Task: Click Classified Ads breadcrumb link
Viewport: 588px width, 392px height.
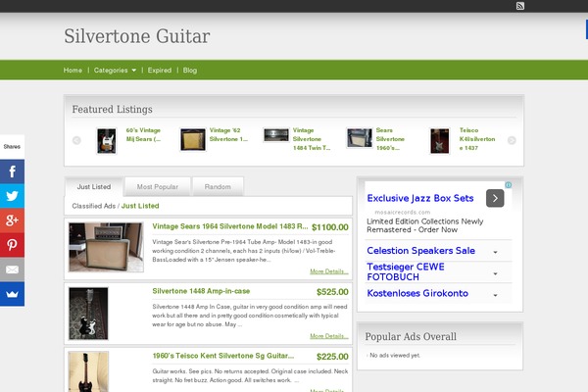Action: click(94, 206)
